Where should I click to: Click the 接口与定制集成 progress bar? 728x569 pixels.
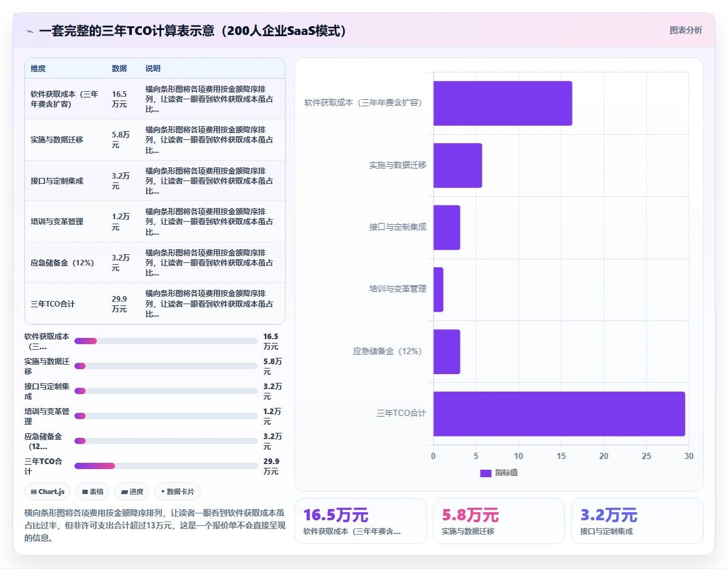[166, 391]
